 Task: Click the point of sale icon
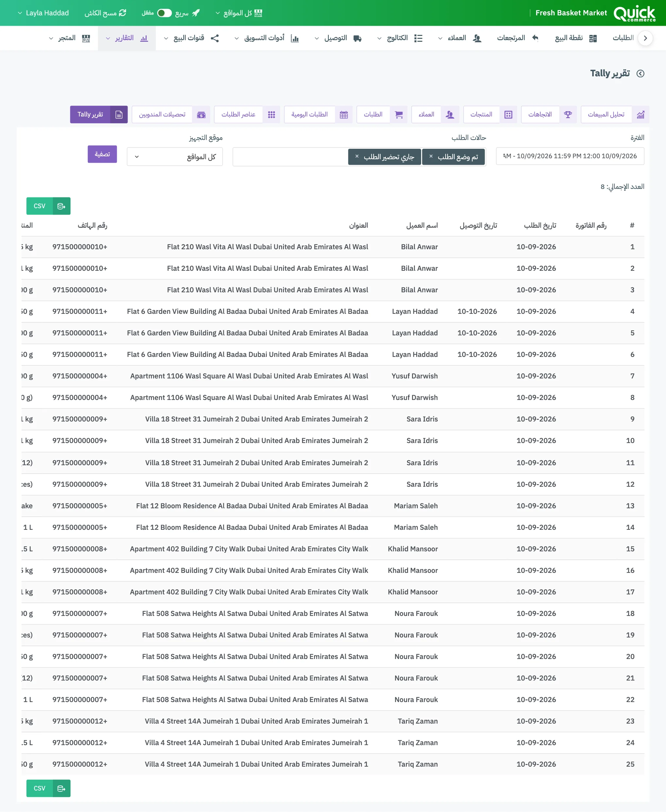click(x=593, y=38)
